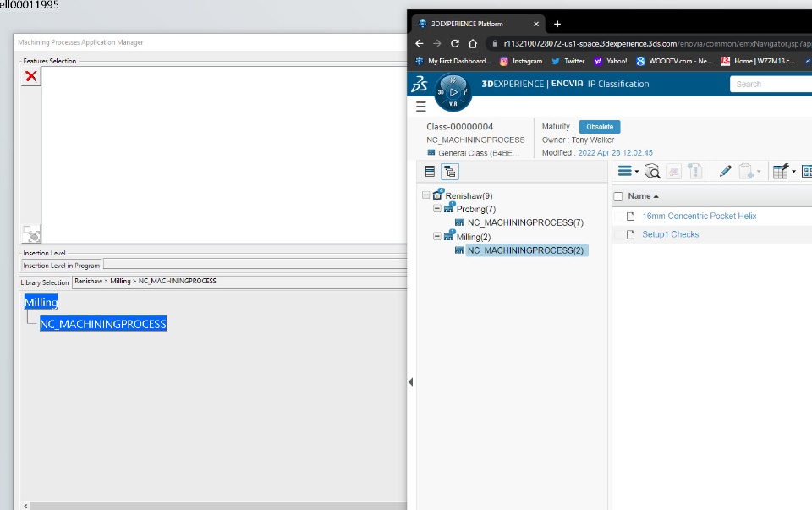Click the Library Selection button
This screenshot has height=510, width=812.
coord(45,282)
